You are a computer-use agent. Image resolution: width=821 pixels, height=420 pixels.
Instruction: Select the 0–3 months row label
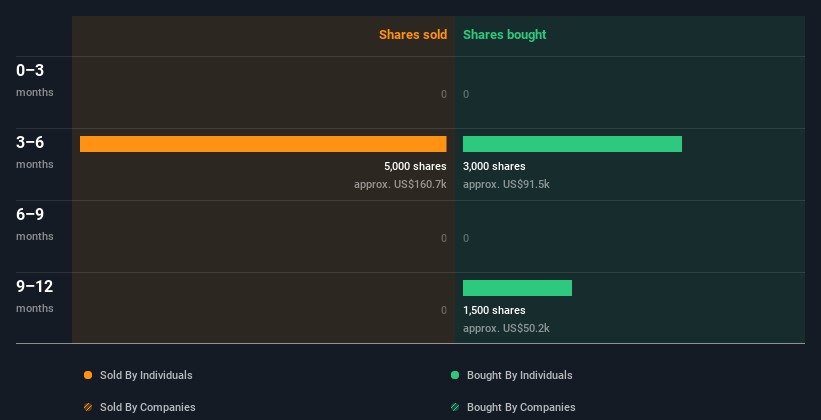(35, 80)
